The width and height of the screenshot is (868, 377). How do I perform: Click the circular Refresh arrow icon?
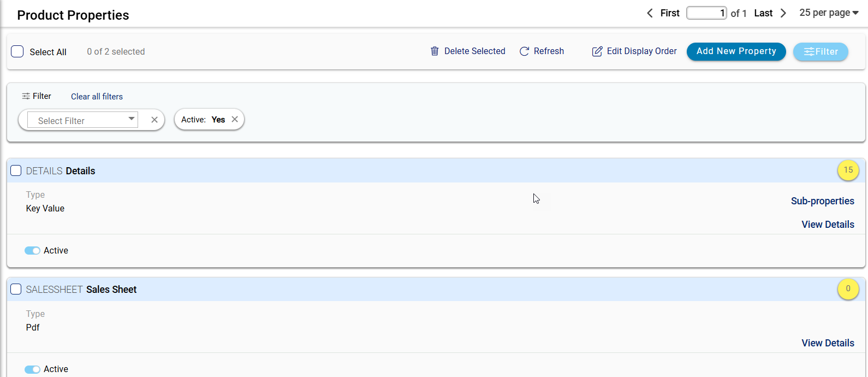click(524, 51)
